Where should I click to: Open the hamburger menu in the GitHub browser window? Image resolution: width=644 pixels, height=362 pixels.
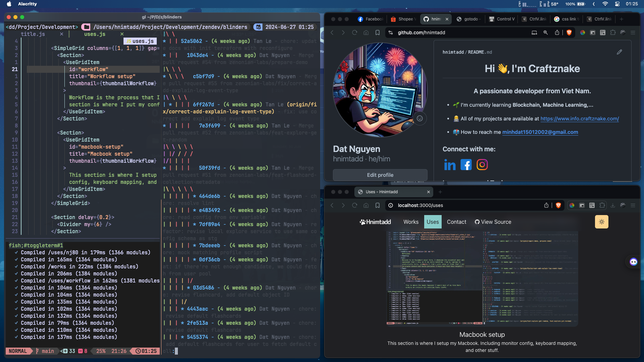pos(633,33)
